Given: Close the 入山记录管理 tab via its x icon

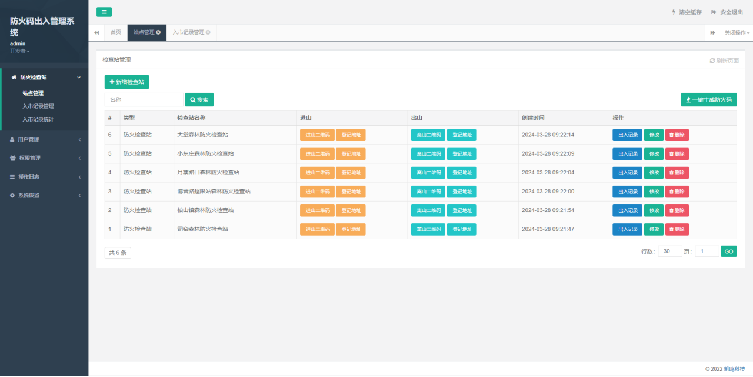Looking at the screenshot, I should [x=208, y=33].
